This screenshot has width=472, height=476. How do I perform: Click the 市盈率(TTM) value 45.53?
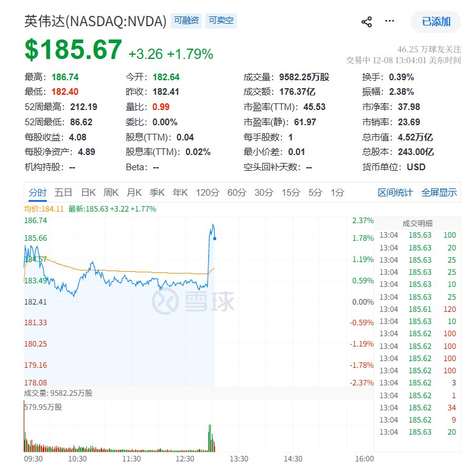(x=314, y=107)
